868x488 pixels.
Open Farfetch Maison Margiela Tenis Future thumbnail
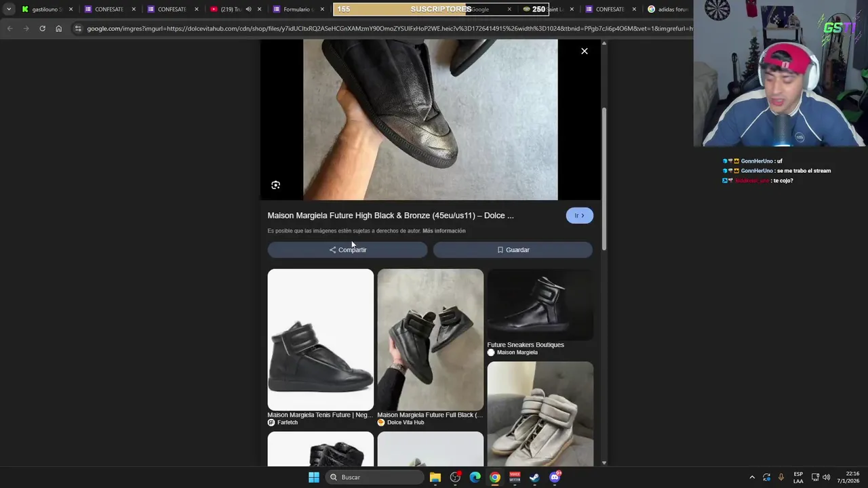tap(320, 340)
